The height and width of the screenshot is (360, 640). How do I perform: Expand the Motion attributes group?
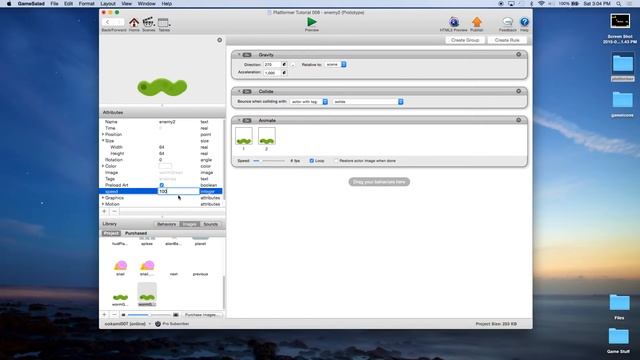pos(103,204)
